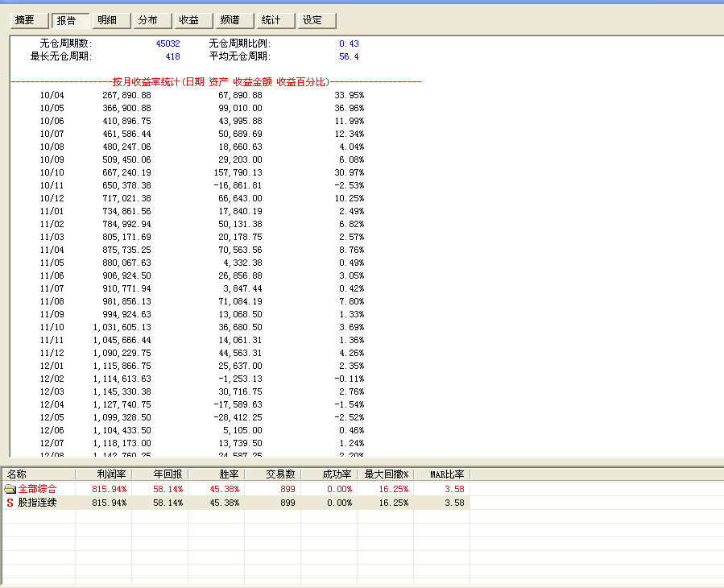Click the profit amount 4,332.38
This screenshot has width=724, height=588.
coord(242,263)
